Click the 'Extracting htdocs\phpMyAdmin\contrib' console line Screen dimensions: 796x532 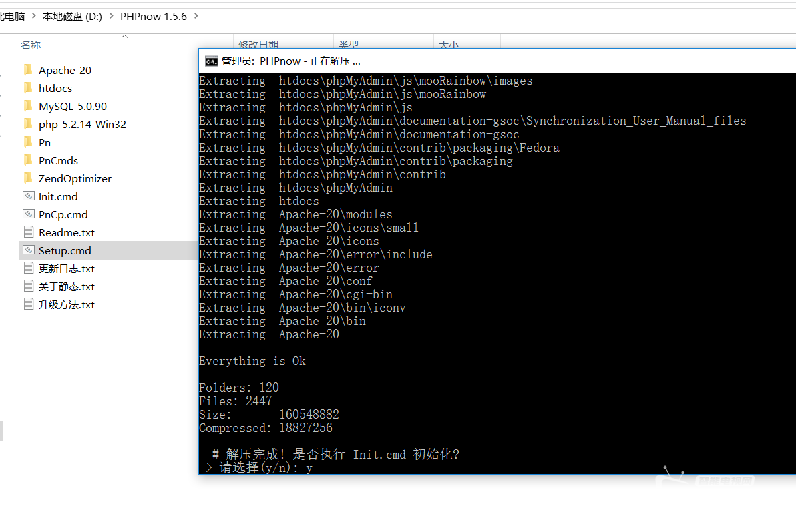click(x=323, y=174)
